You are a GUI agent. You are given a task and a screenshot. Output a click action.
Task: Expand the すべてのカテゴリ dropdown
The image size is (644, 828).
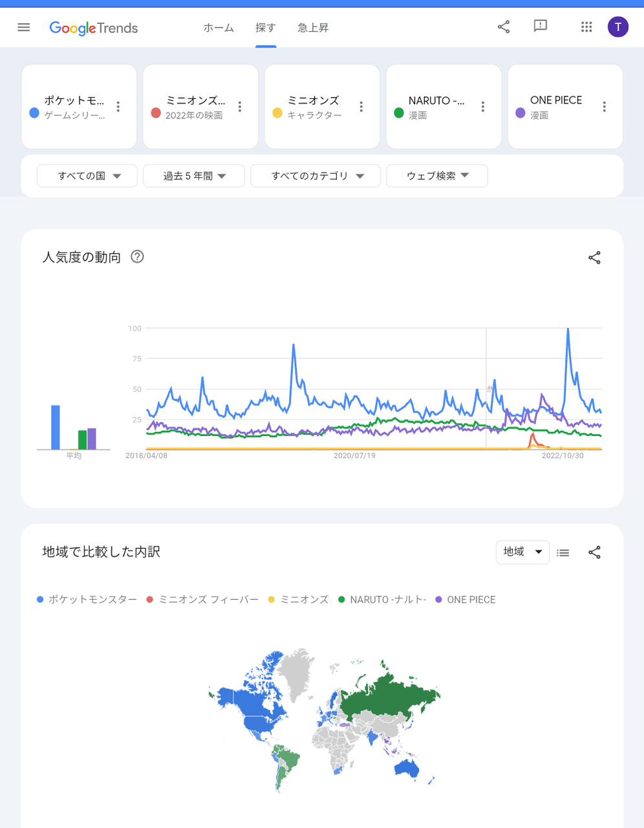316,176
